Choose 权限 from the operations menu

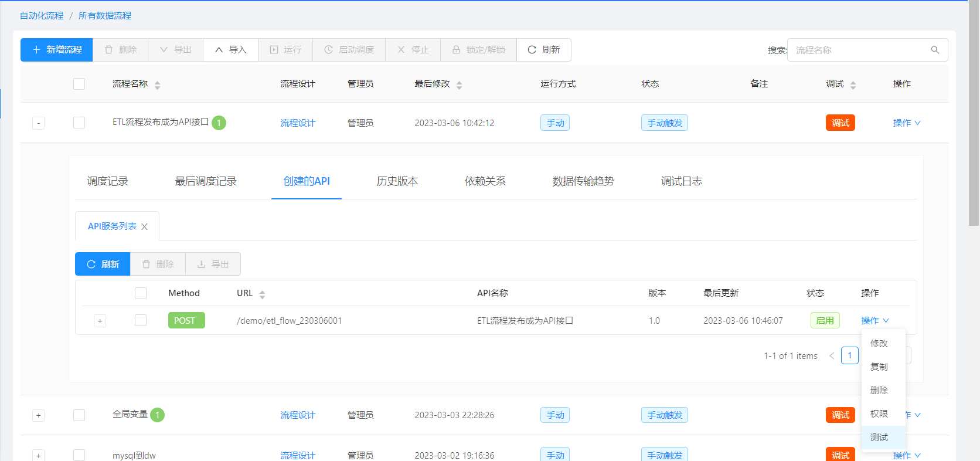883,413
